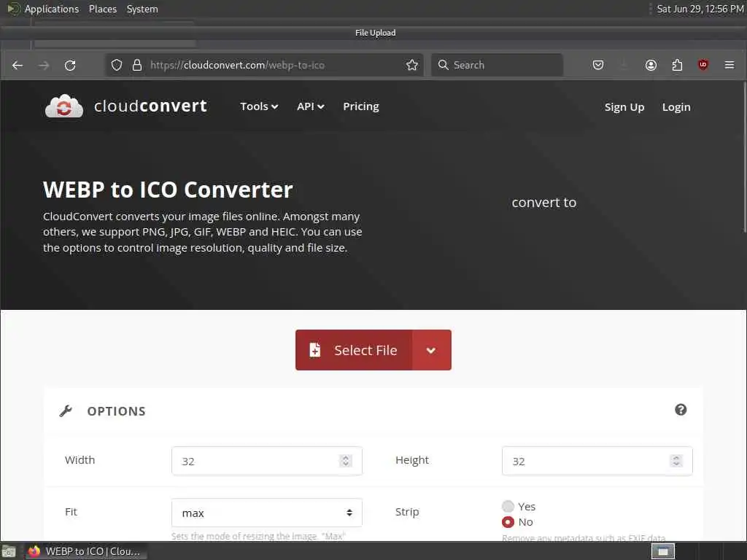Click the cloudconvert cloud logo
The width and height of the screenshot is (747, 560).
click(64, 106)
